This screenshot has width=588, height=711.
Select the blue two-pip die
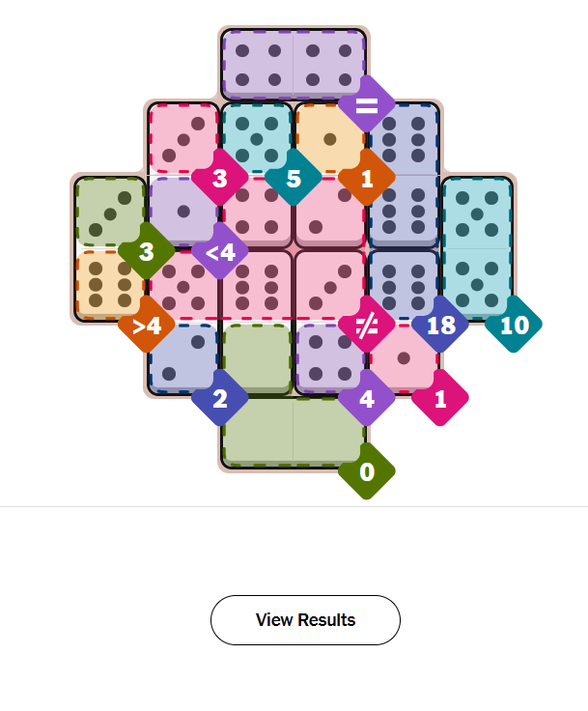(x=182, y=357)
